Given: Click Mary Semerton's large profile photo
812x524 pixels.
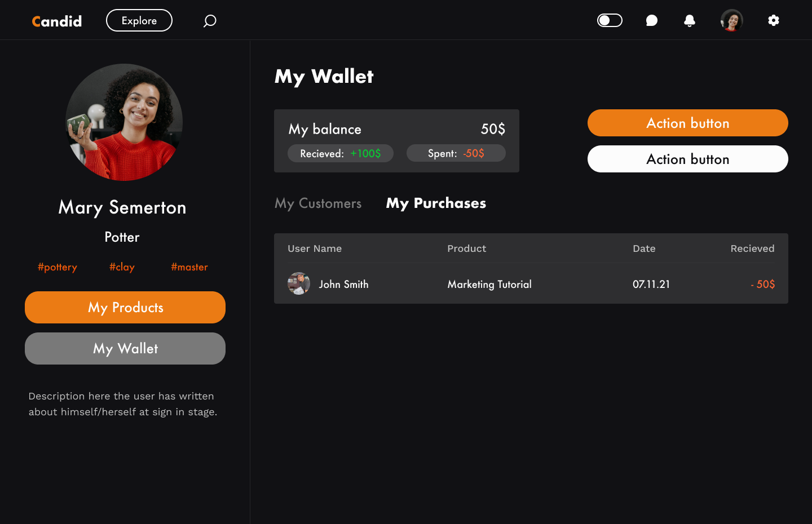Looking at the screenshot, I should (124, 122).
